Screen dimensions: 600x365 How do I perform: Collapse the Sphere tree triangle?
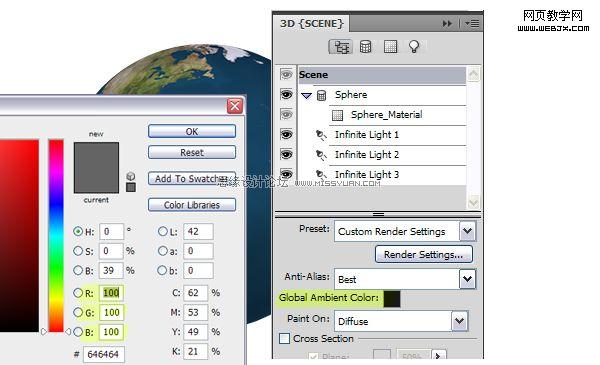coord(306,95)
